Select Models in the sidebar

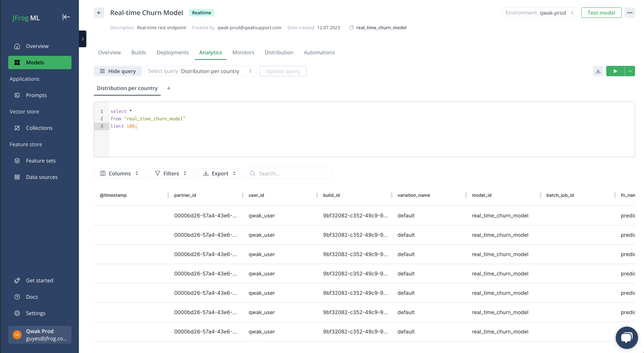pos(40,62)
